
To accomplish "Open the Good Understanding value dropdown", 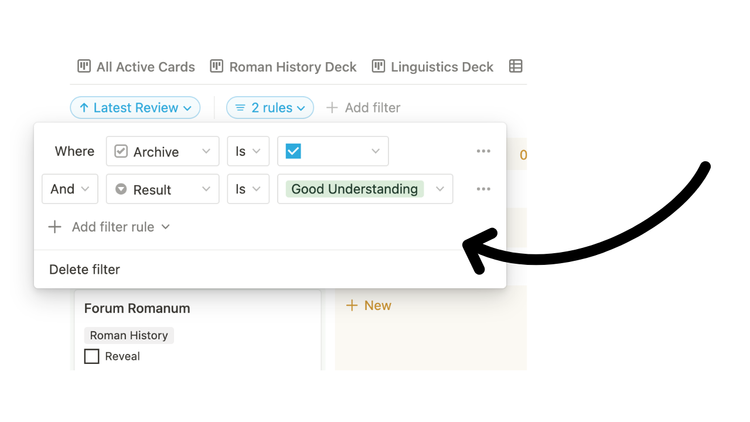I will [x=364, y=189].
